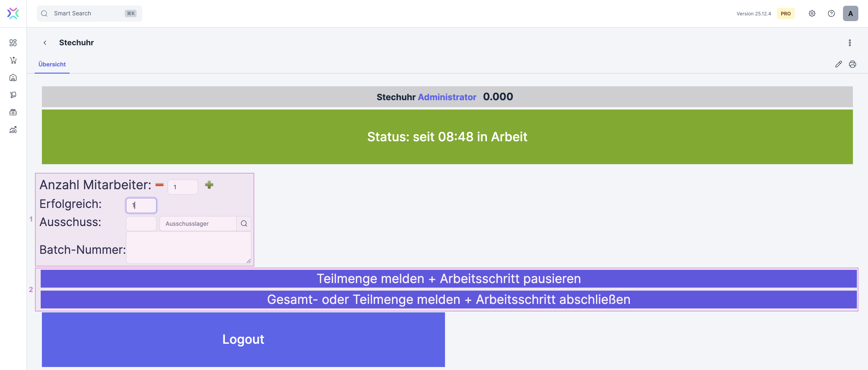Open settings gear icon
Viewport: 868px width, 370px height.
pyautogui.click(x=812, y=14)
